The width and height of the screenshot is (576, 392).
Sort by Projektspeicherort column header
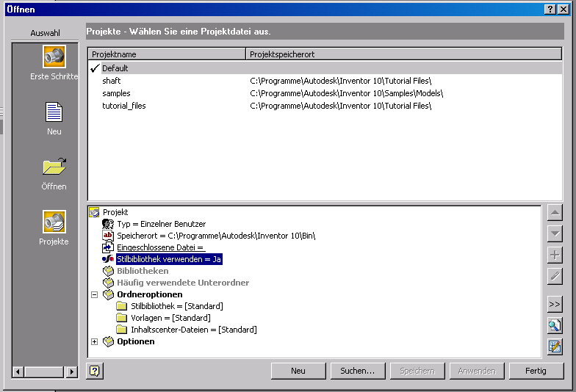[x=404, y=54]
